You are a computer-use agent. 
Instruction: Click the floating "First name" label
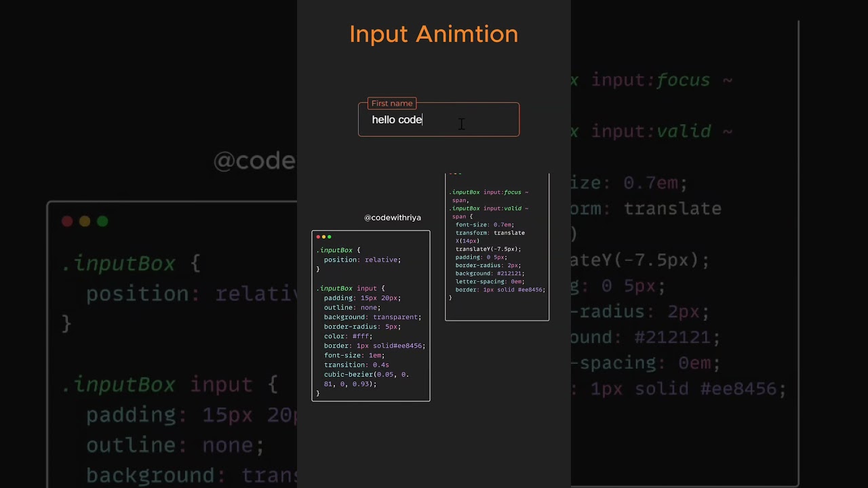(x=392, y=103)
